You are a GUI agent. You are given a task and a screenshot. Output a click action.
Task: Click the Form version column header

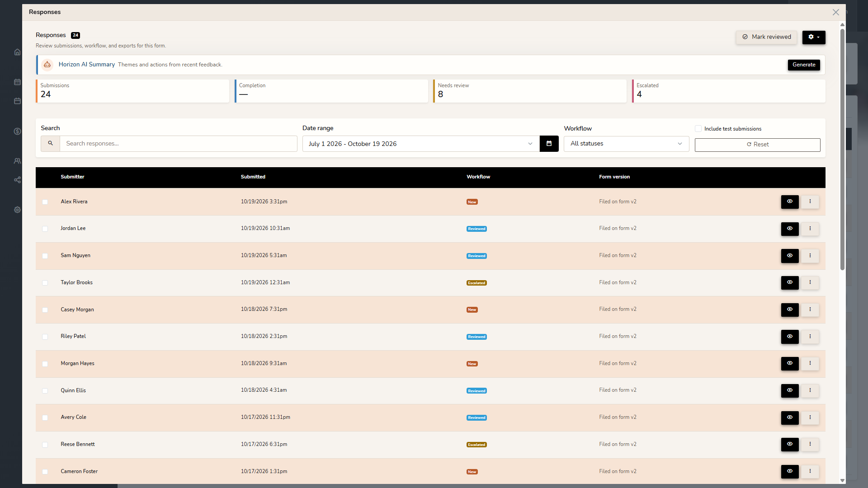pos(614,177)
